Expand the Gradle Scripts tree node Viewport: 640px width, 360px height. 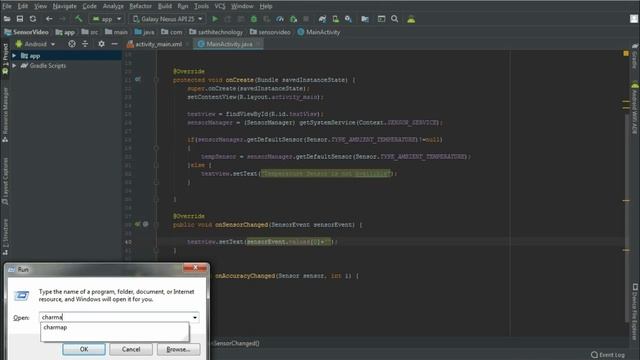coord(14,65)
